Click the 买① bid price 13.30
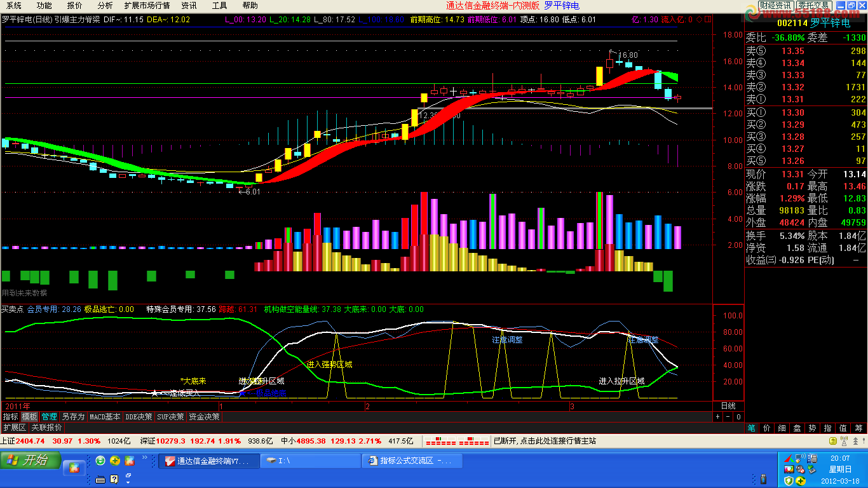Image resolution: width=868 pixels, height=488 pixels. coord(793,113)
